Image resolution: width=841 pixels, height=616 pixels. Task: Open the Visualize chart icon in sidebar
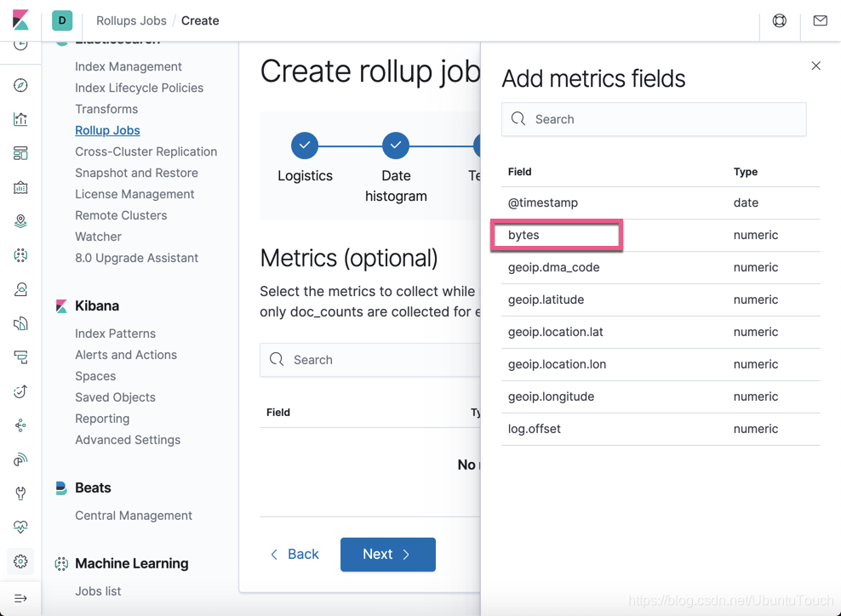[x=20, y=119]
